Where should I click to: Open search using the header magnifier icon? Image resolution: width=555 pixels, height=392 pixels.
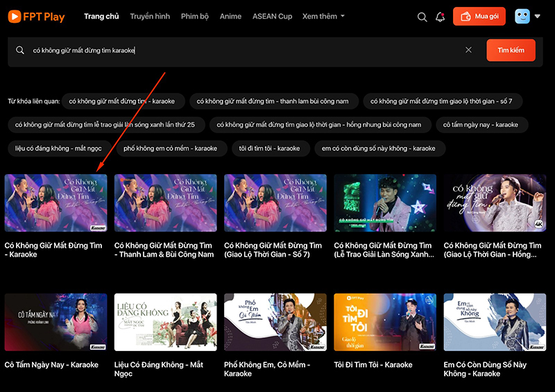tap(422, 17)
